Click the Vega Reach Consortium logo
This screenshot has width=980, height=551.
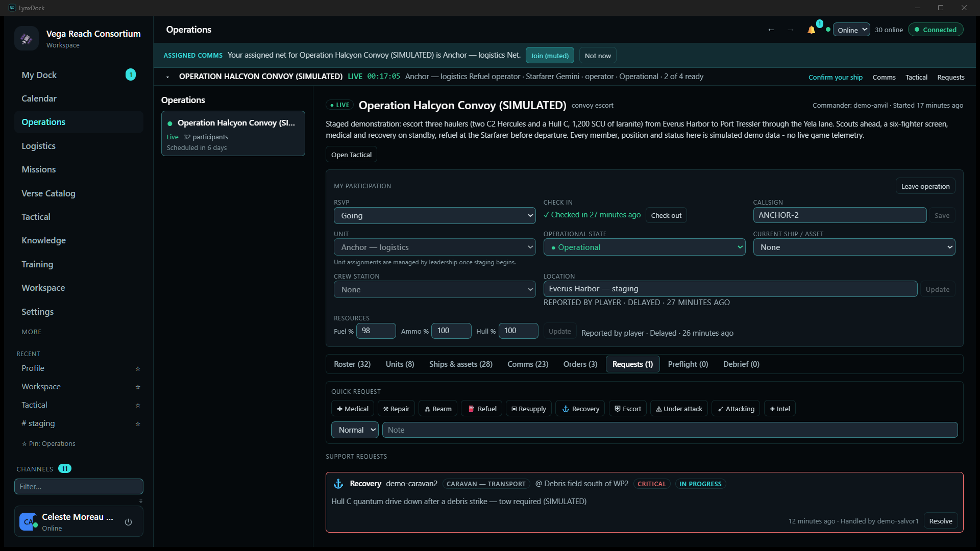click(27, 38)
